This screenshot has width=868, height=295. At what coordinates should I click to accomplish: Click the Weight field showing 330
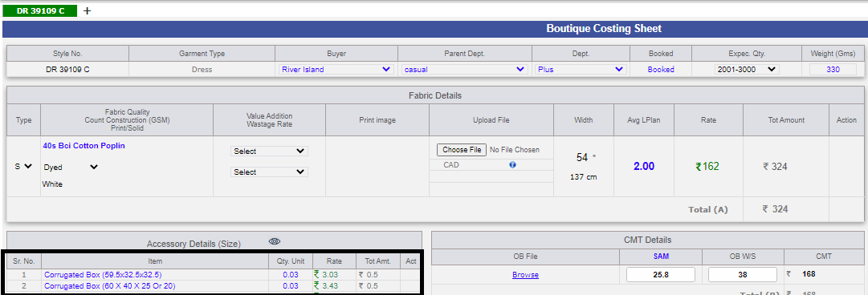[x=833, y=70]
